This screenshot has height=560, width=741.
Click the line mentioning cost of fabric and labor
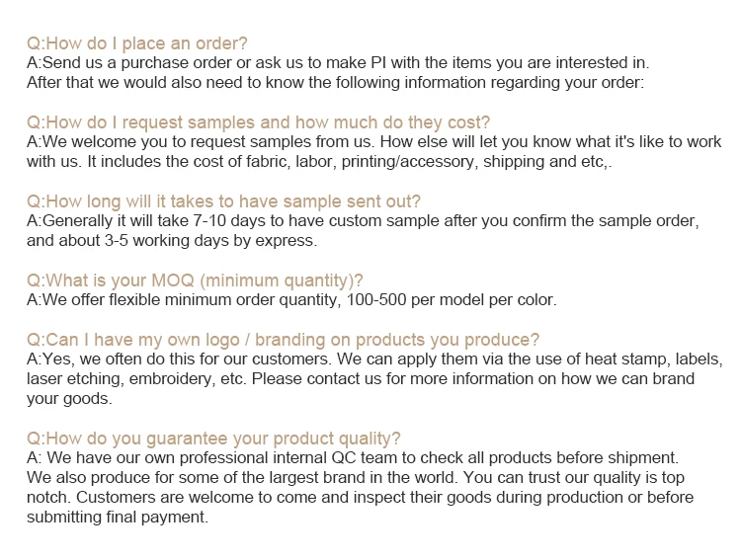point(319,162)
